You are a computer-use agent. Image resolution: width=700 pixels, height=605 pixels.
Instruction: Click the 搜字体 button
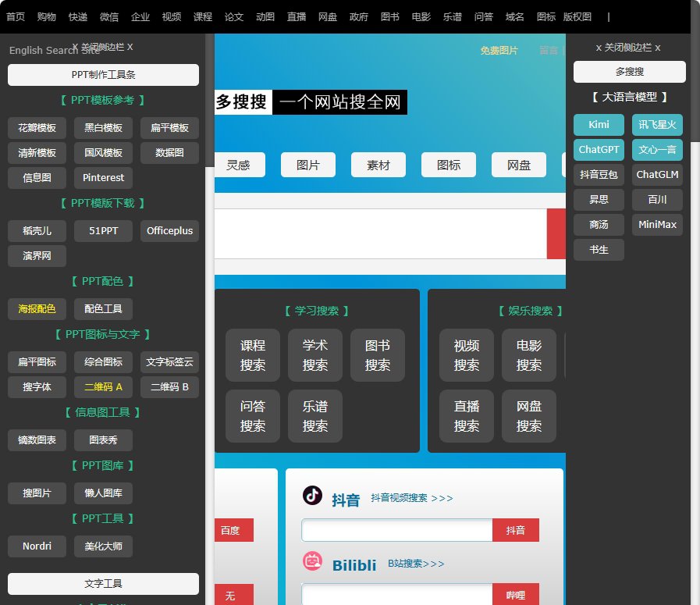[x=37, y=387]
